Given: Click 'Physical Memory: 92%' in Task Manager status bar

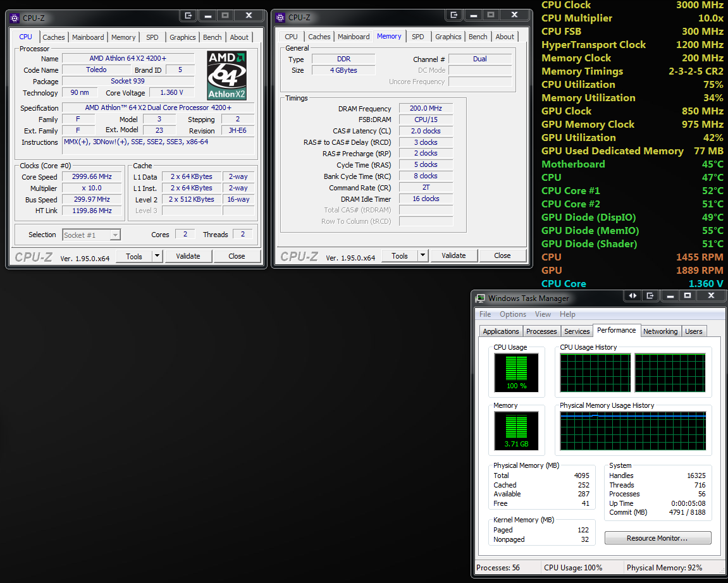Looking at the screenshot, I should pyautogui.click(x=664, y=568).
